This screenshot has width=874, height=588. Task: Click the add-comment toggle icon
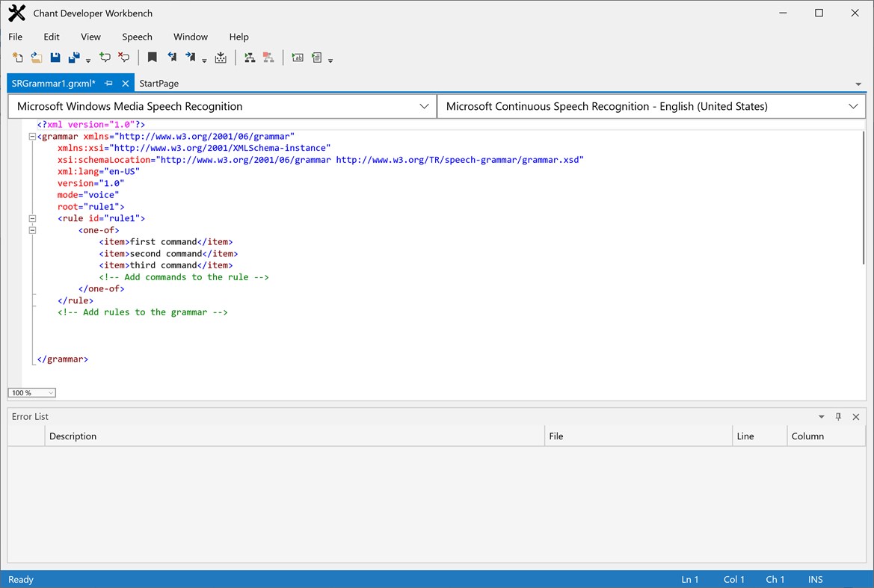pos(105,58)
